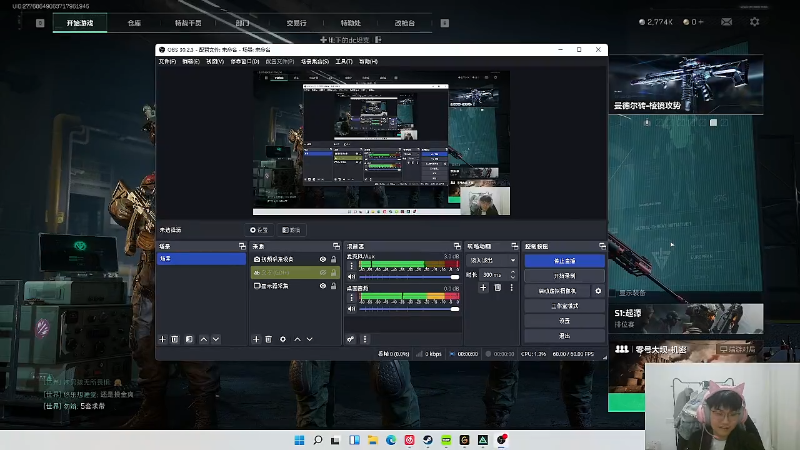Screen dimensions: 800x450
Task: Switch to 特勤处 tab in game window
Action: click(x=351, y=23)
